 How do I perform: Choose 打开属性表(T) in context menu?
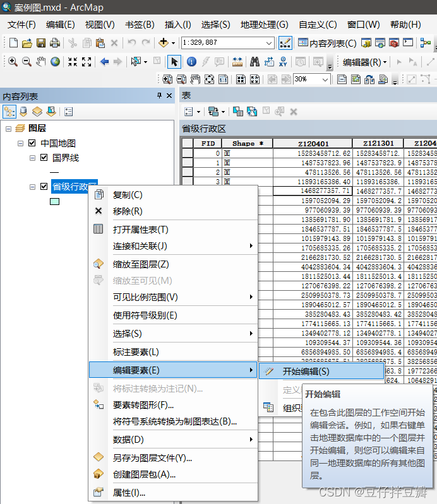point(173,230)
